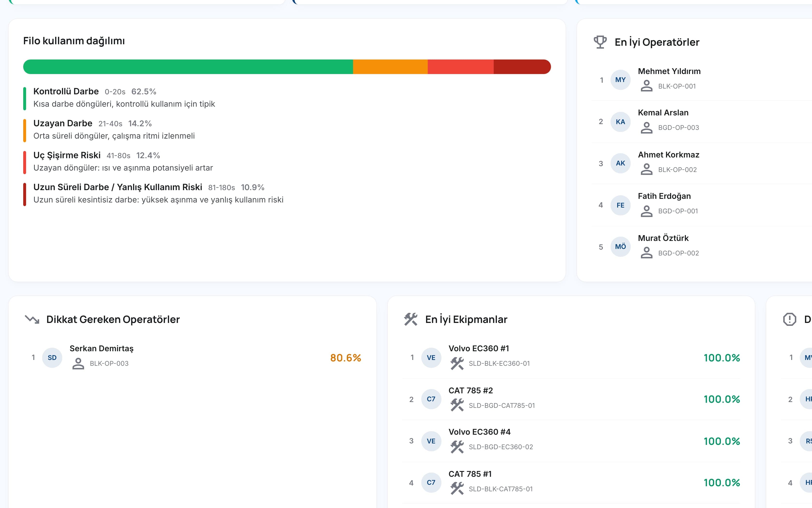812x508 pixels.
Task: Click the En İyi Operatörler heading
Action: (x=657, y=42)
